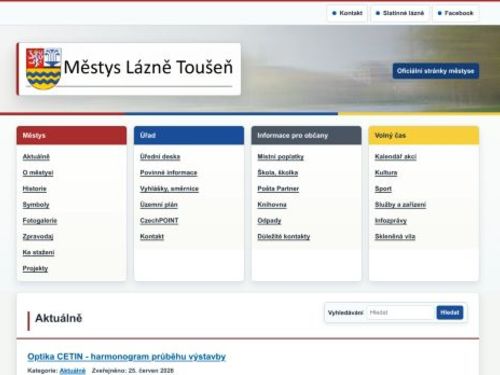Open Vyhlášky, směrnice link
This screenshot has width=500, height=375.
coord(169,189)
